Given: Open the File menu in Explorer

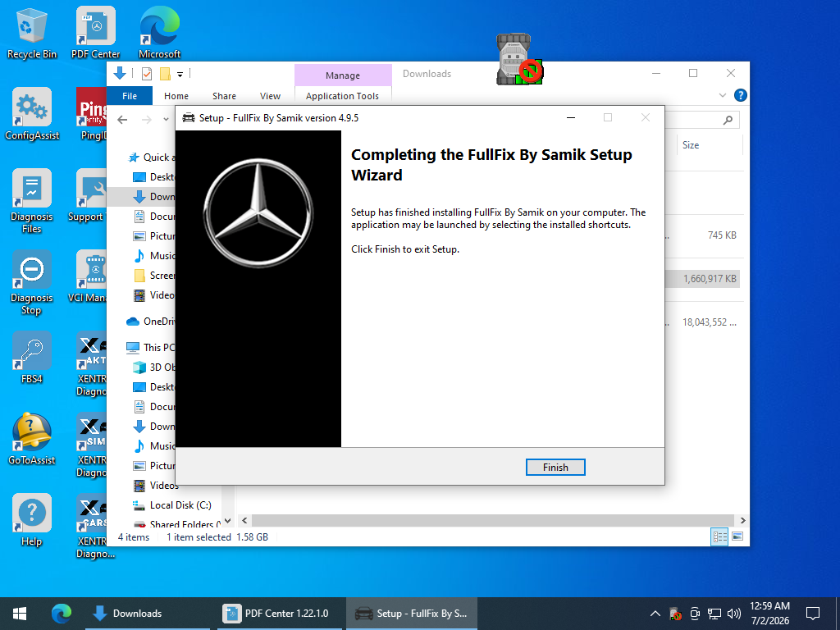Looking at the screenshot, I should [130, 96].
